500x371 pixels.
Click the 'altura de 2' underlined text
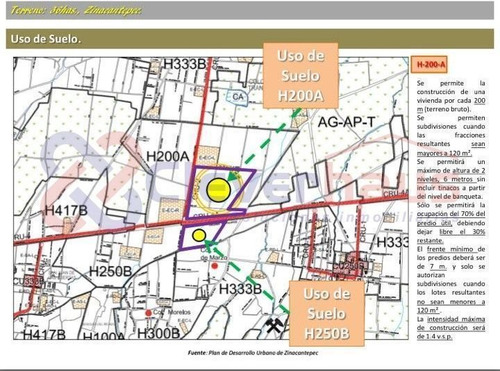pyautogui.click(x=469, y=170)
